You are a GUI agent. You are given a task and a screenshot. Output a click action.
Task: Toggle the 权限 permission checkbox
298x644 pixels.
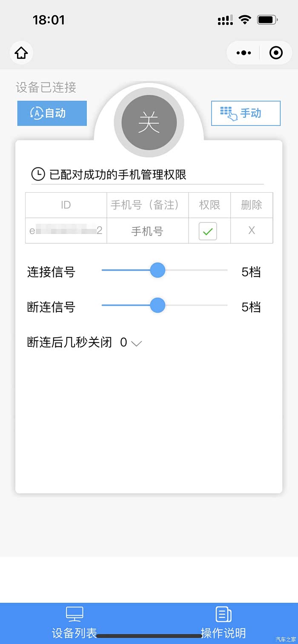pos(208,231)
